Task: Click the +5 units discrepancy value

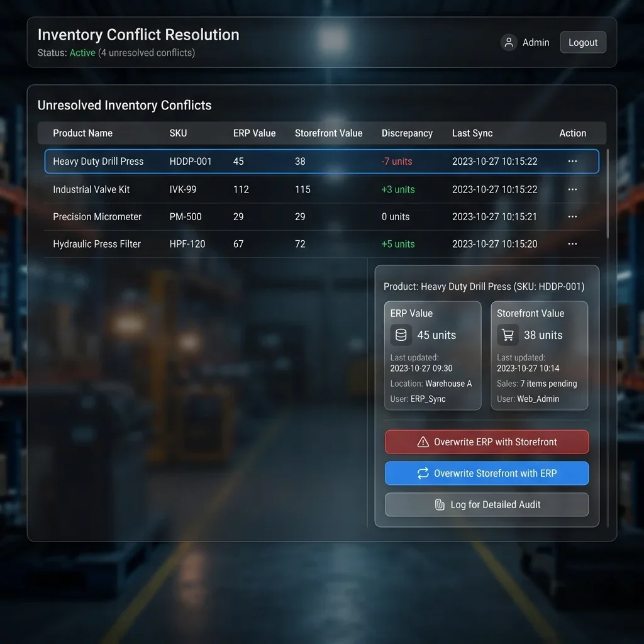Action: pos(398,244)
